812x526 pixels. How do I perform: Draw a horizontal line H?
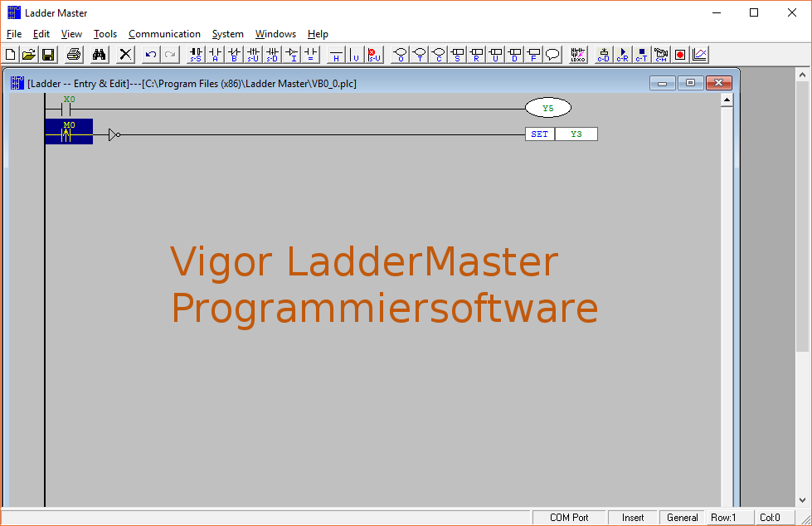click(336, 55)
